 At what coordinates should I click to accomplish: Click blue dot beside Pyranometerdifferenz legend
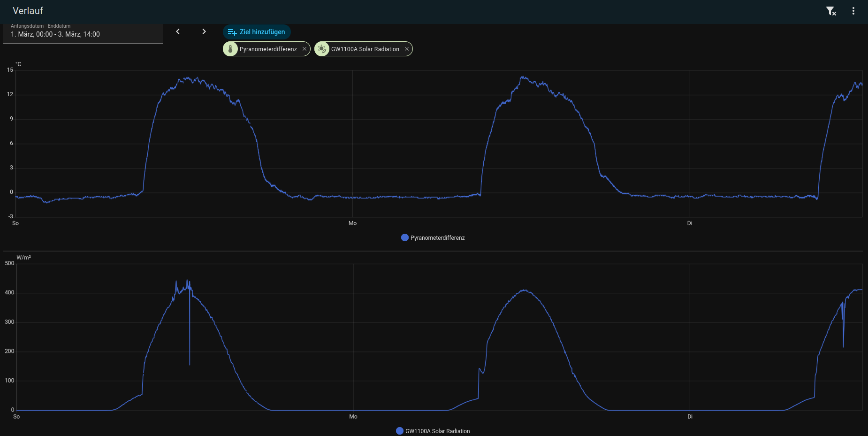pyautogui.click(x=405, y=237)
